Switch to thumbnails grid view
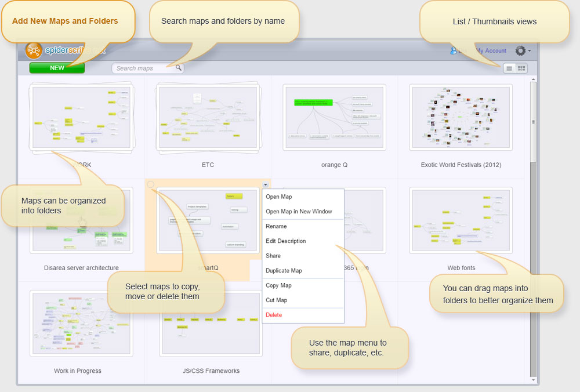580x392 pixels. click(x=521, y=68)
